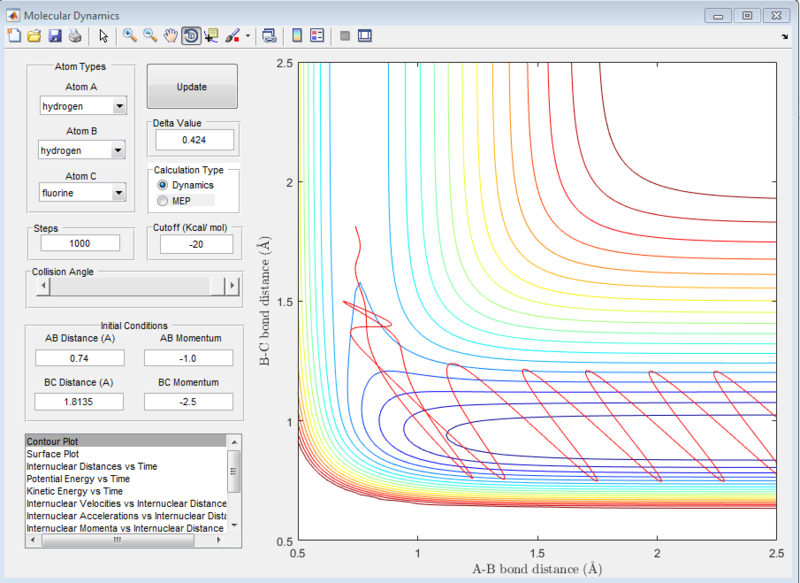Select the Zoom Out magnifier tool
800x583 pixels.
click(x=150, y=36)
